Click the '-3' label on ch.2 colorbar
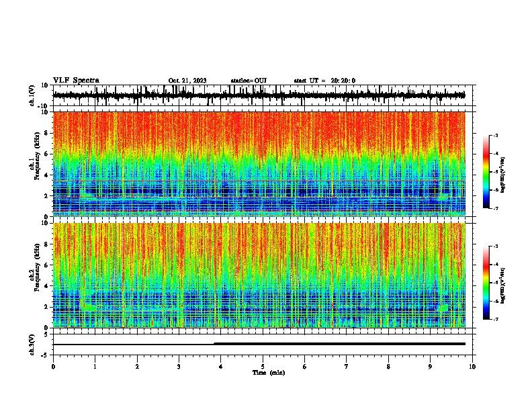This screenshot has width=532, height=411. pos(495,246)
